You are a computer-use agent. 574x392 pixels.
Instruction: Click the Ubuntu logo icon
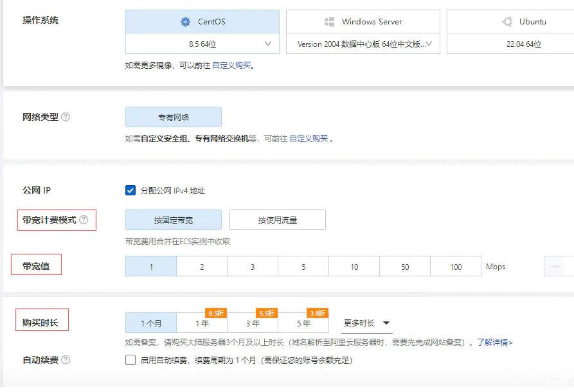[507, 22]
